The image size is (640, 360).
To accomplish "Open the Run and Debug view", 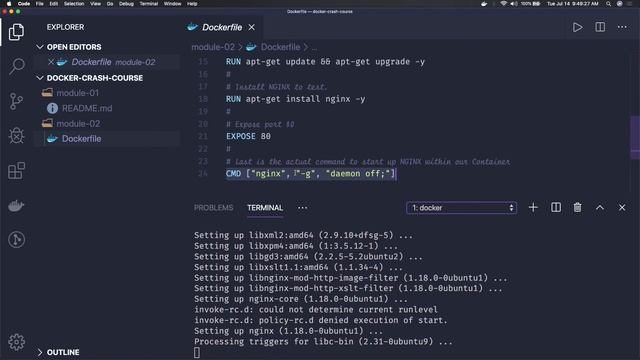I will [x=16, y=136].
